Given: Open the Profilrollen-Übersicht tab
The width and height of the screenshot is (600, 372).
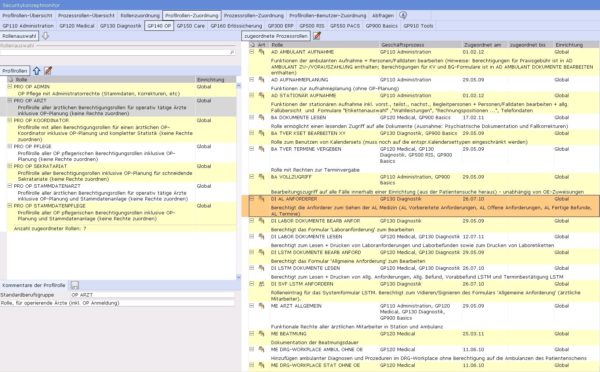Looking at the screenshot, I should point(27,15).
